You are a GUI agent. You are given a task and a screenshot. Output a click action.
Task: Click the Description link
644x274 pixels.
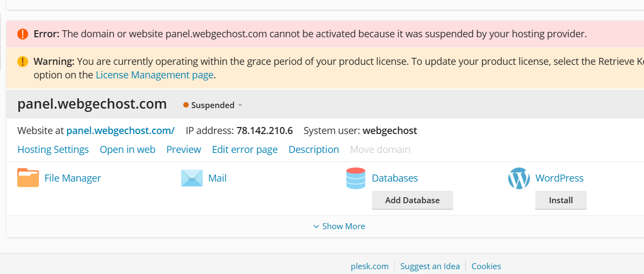click(314, 150)
